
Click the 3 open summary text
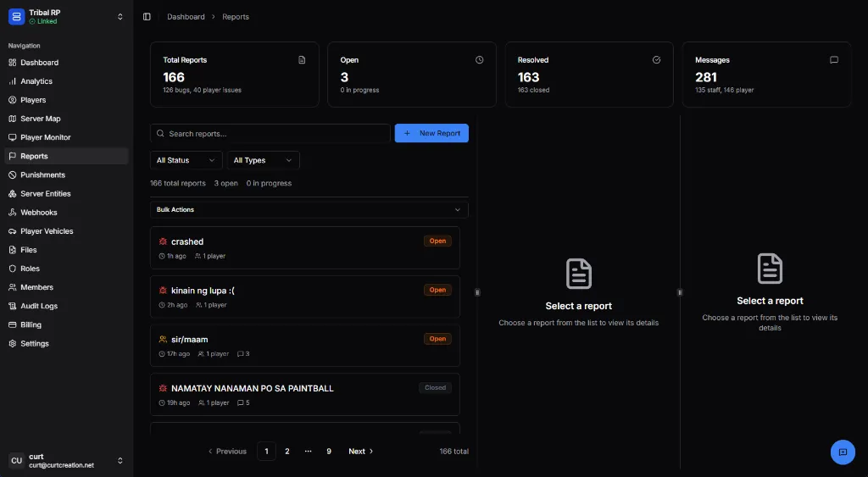(x=225, y=183)
